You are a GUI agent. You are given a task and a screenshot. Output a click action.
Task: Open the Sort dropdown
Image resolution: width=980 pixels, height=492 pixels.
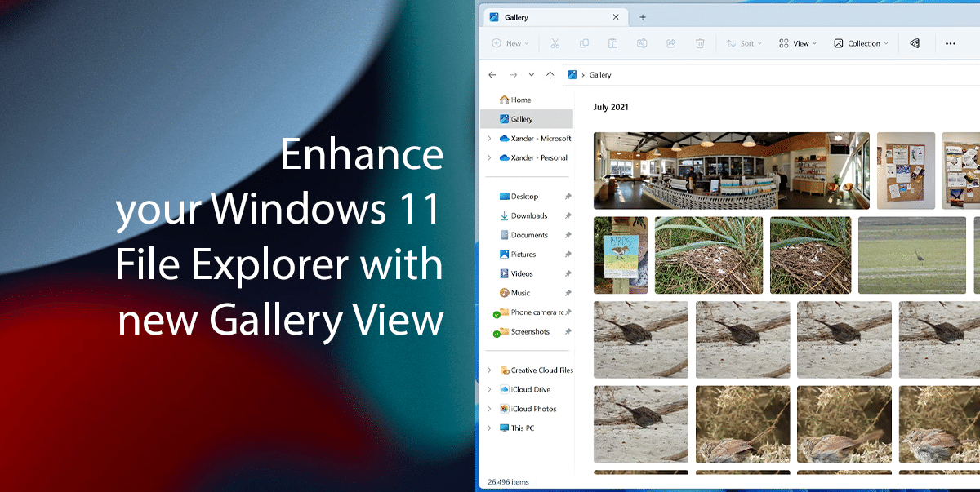pyautogui.click(x=743, y=42)
